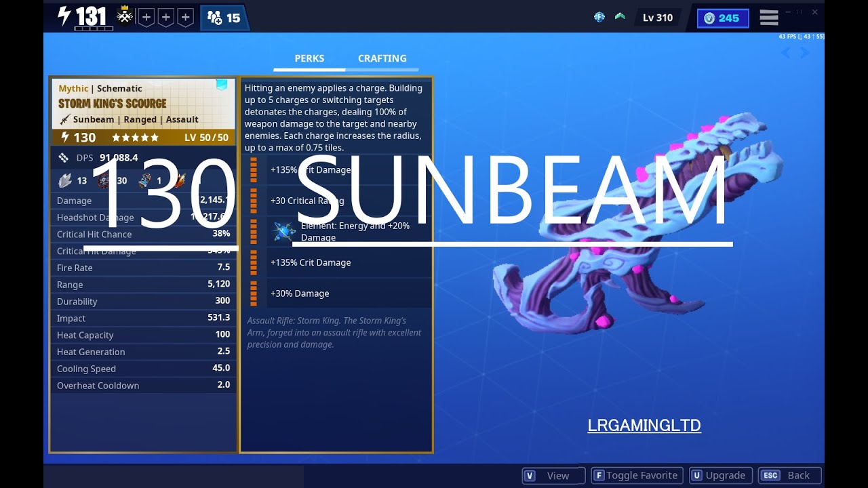Click the green up-chevron icon

point(620,16)
